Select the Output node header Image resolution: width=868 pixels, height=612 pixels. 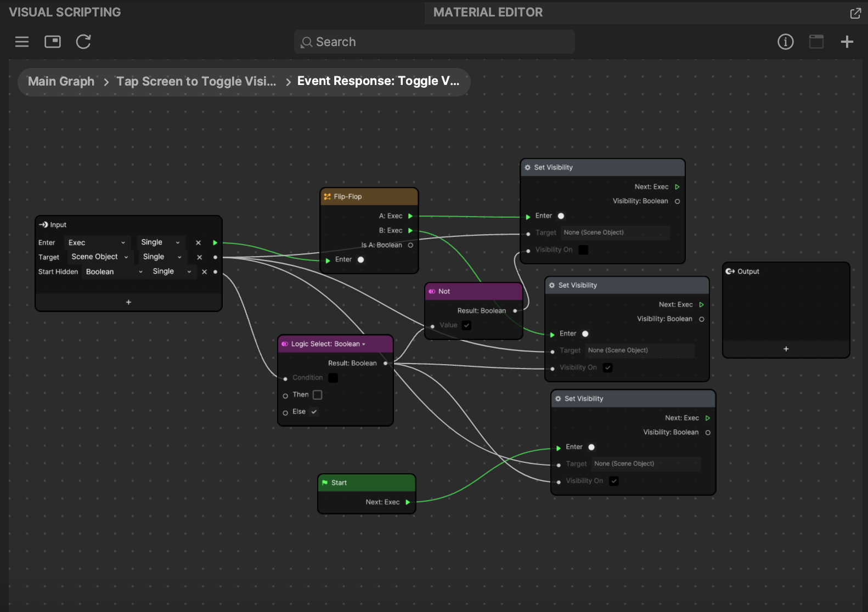(x=786, y=271)
